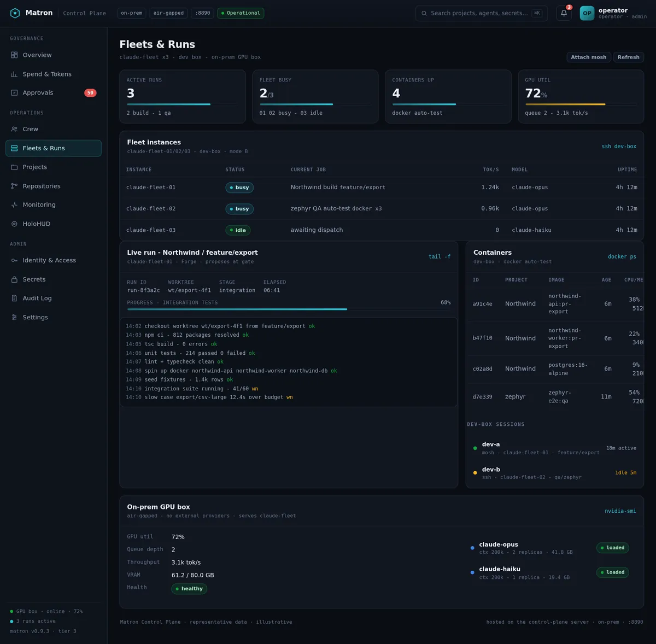Click the on-prem tag
Image resolution: width=656 pixels, height=644 pixels.
point(132,13)
